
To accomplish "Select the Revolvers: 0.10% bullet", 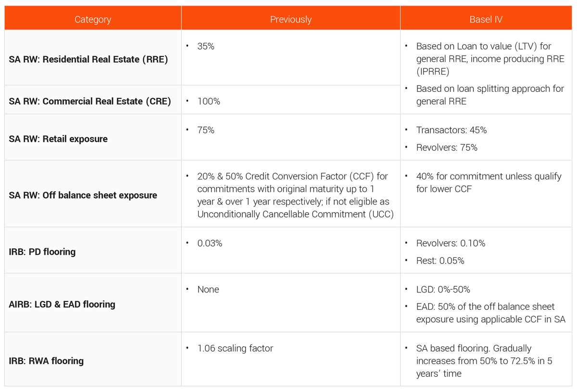I will tap(451, 243).
